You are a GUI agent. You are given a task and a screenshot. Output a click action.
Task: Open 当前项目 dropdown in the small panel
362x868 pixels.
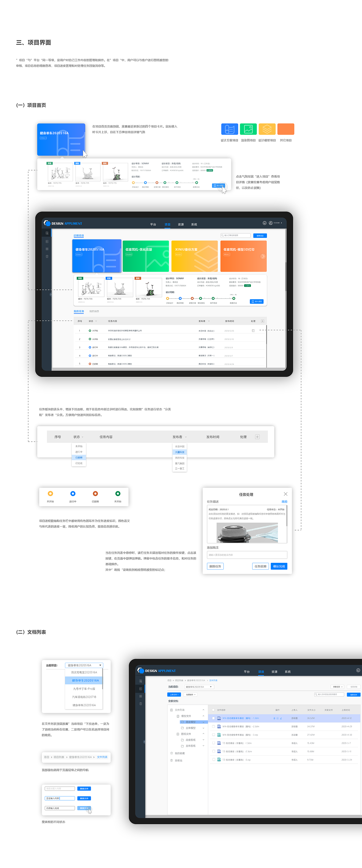[84, 665]
